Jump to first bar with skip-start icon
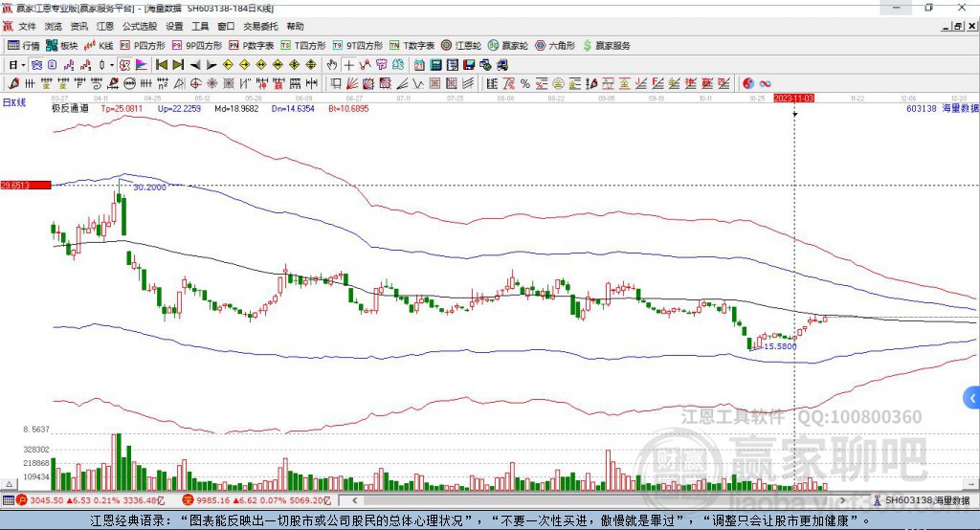Viewport: 980px width, 530px height. click(x=161, y=65)
